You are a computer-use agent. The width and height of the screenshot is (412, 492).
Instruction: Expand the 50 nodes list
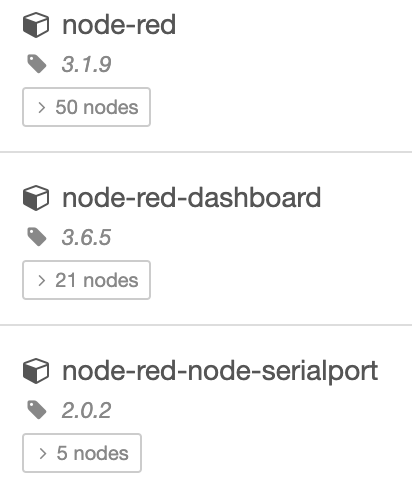click(x=86, y=107)
